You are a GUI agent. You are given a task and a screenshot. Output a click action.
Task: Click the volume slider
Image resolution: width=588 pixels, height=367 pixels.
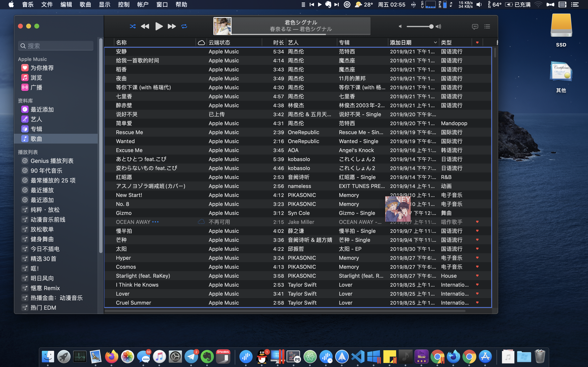[420, 27]
